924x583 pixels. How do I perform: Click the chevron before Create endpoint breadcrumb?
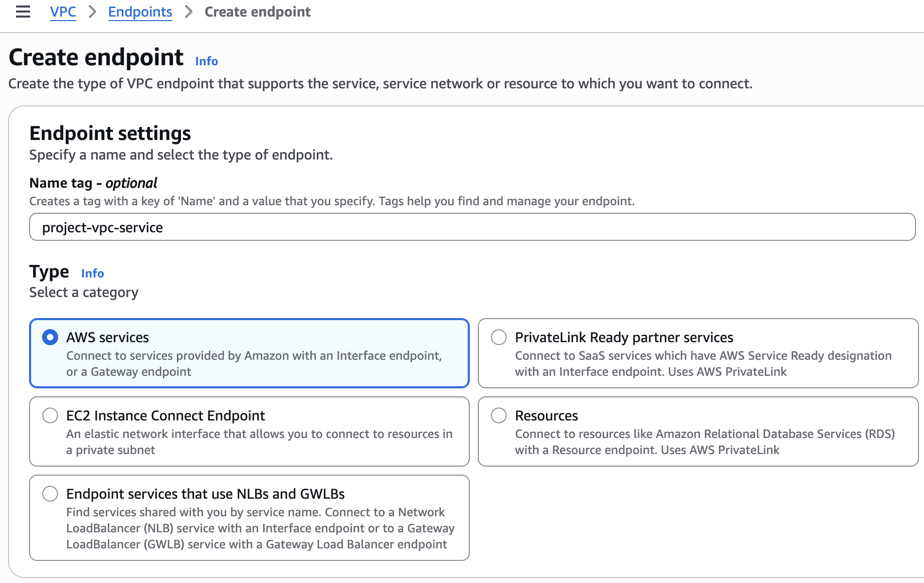click(189, 12)
